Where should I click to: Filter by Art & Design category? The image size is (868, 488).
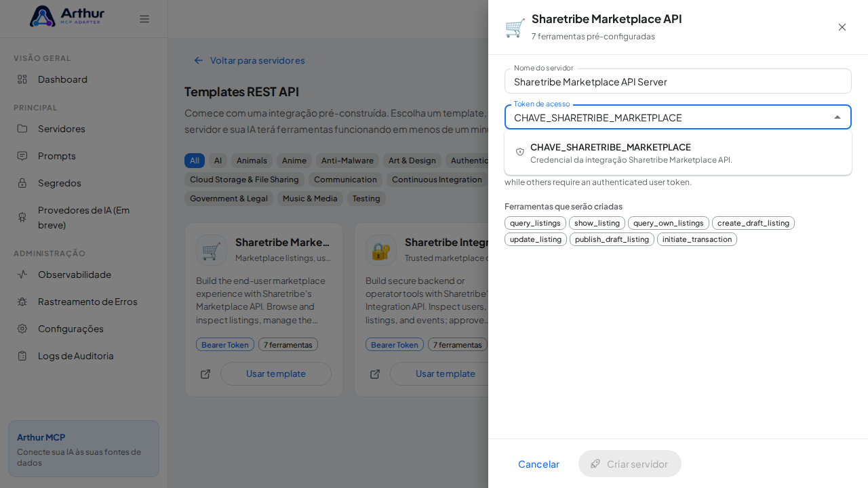click(x=412, y=161)
